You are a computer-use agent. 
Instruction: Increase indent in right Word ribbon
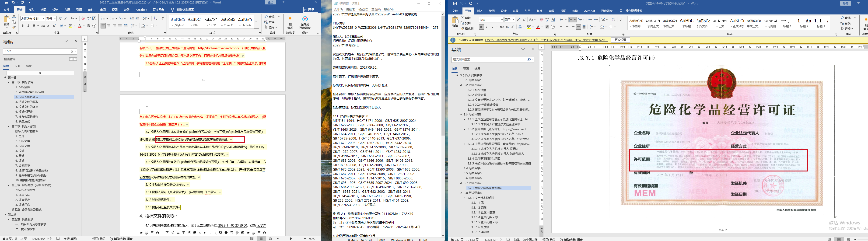pos(596,20)
